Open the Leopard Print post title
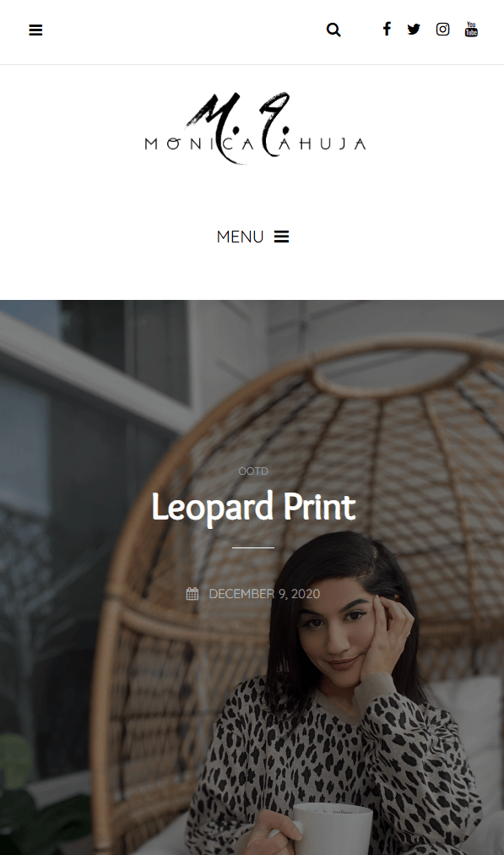This screenshot has width=504, height=855. 253,507
